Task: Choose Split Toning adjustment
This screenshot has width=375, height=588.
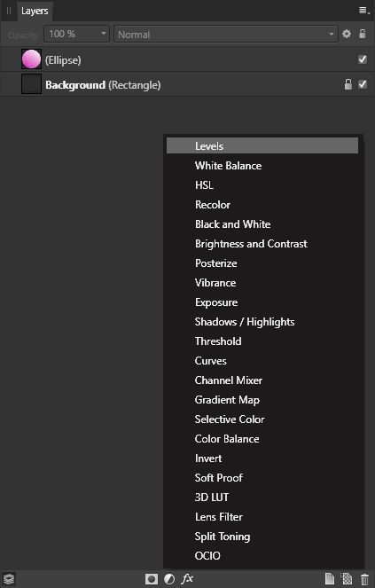Action: [262, 536]
